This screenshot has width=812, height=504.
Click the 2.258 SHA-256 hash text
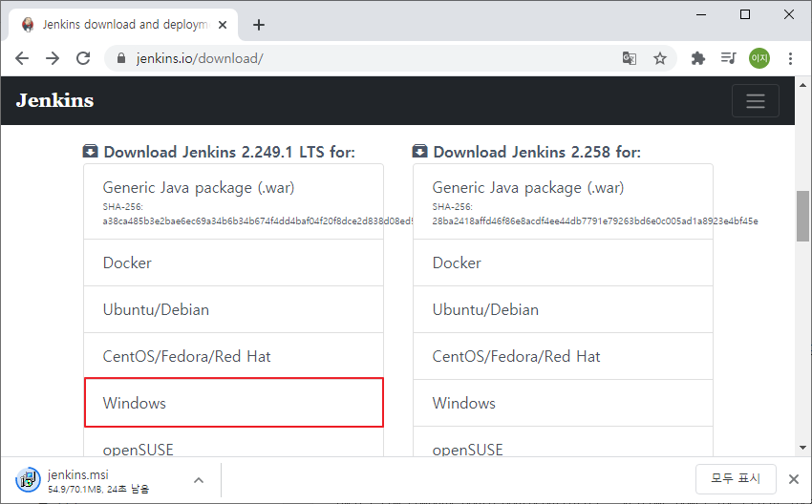point(595,220)
